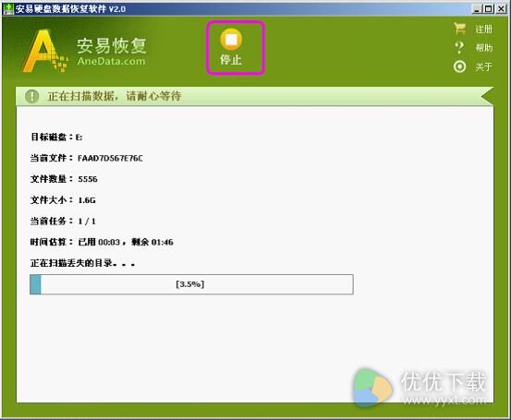Image resolution: width=511 pixels, height=420 pixels.
Task: Close the data recovery window
Action: (501, 9)
